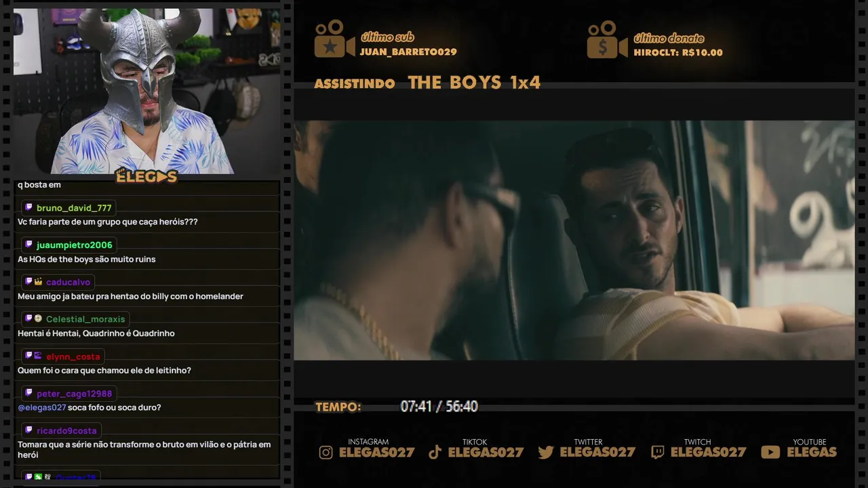Click Twitch badge beside peter_cage12988
868x488 pixels.
click(28, 393)
